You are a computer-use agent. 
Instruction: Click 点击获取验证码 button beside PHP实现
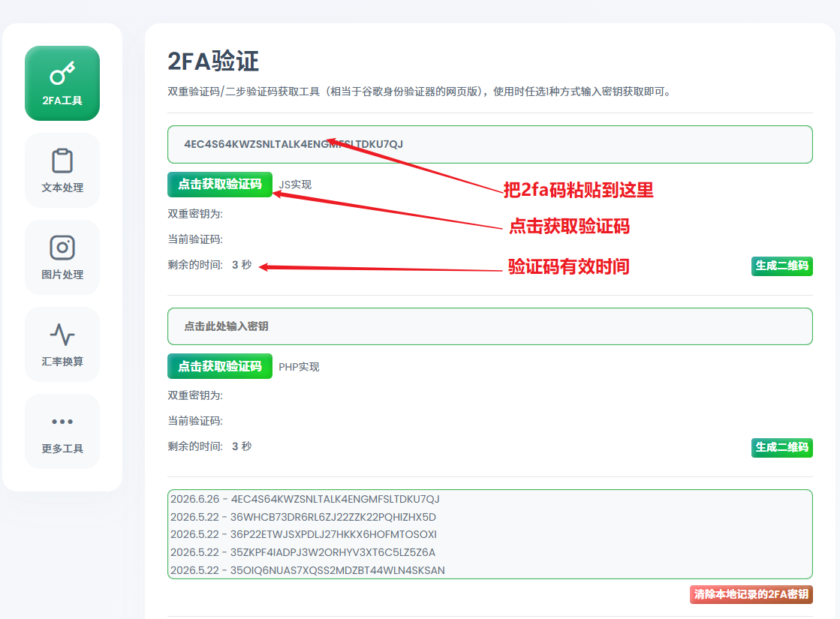point(220,366)
